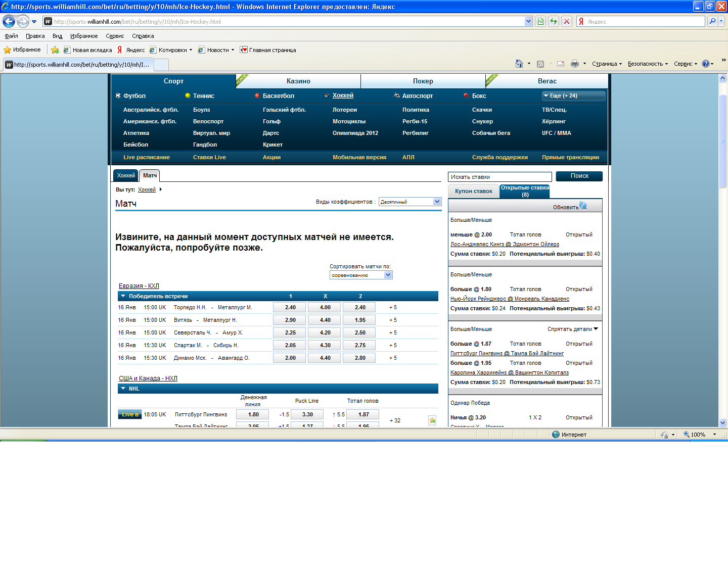
Task: Click draw odds 4.40 for Витязь match
Action: click(x=325, y=320)
